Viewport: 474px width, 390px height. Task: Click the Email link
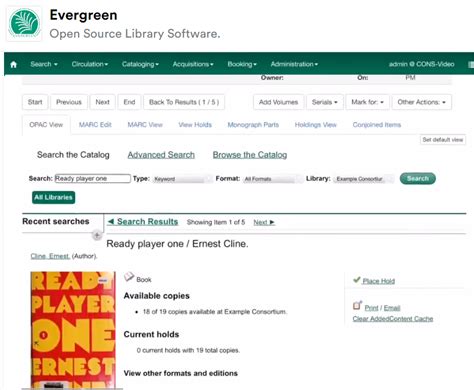point(392,308)
